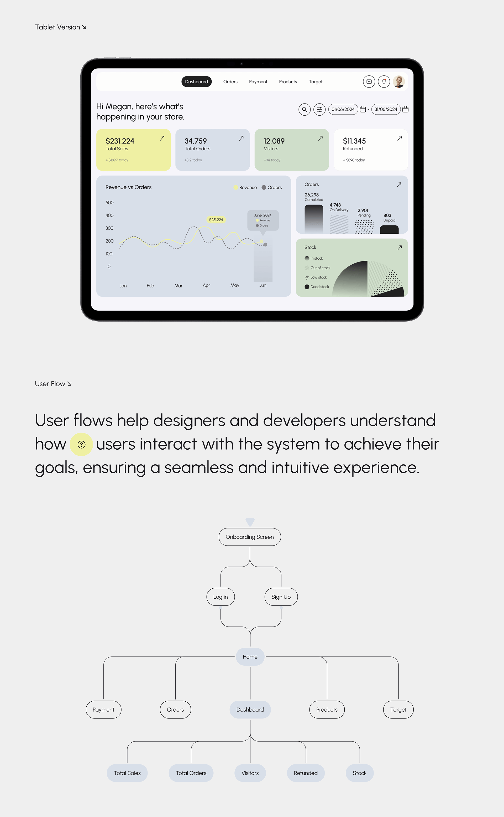Click the notification bell icon
Viewport: 504px width, 817px height.
click(x=385, y=81)
